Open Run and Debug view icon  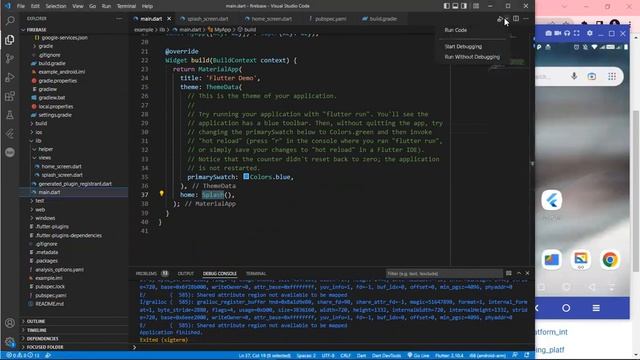coord(10,77)
